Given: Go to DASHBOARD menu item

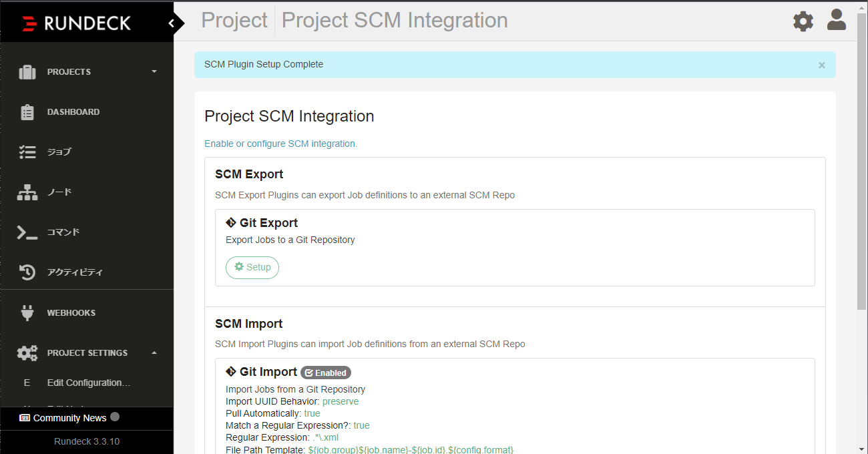Looking at the screenshot, I should click(x=73, y=112).
